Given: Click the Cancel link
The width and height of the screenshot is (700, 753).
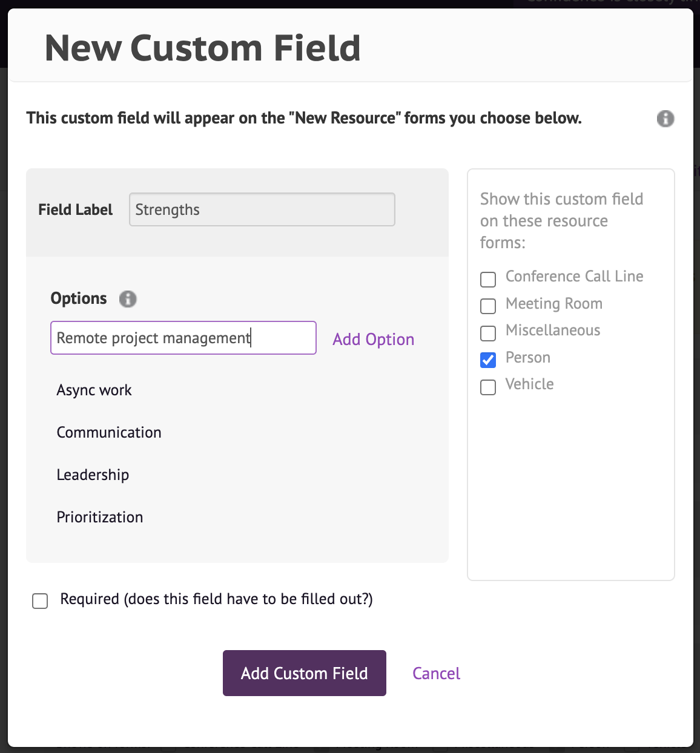Looking at the screenshot, I should pos(436,673).
